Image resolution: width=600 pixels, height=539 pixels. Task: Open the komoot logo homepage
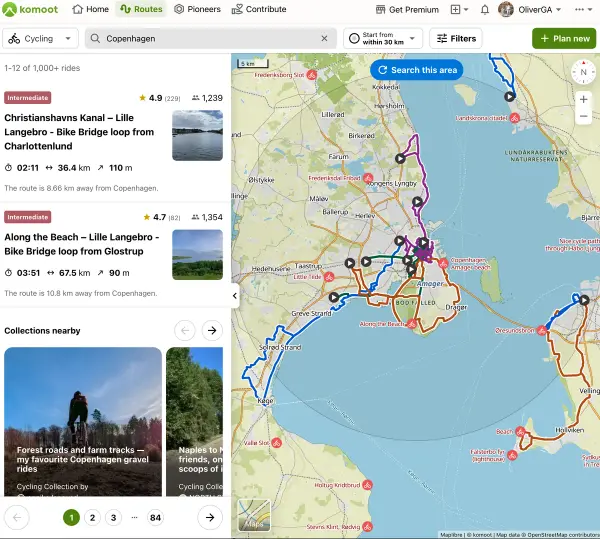30,9
